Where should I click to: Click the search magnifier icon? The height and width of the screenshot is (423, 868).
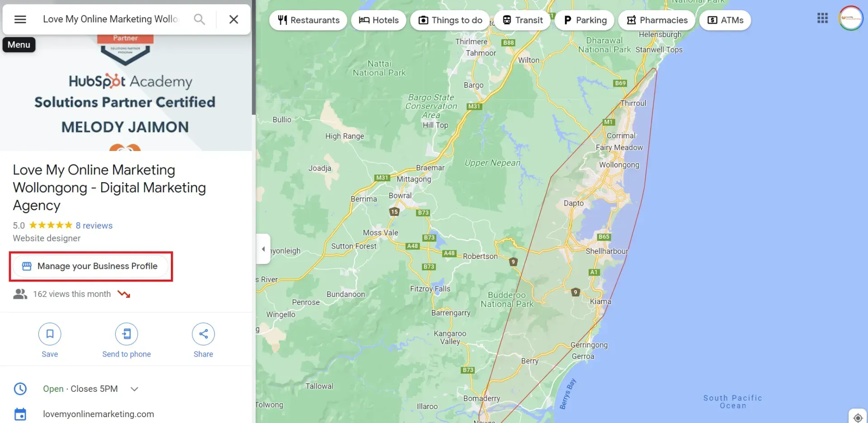point(199,19)
